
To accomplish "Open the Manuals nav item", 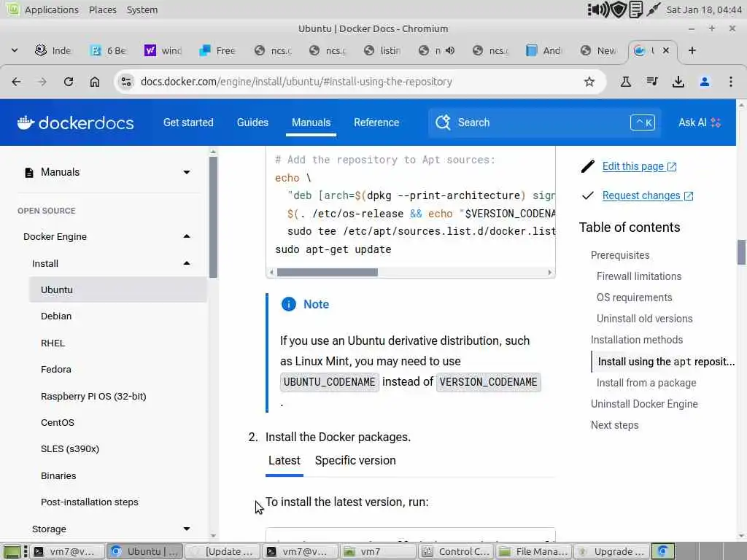I will coord(311,122).
